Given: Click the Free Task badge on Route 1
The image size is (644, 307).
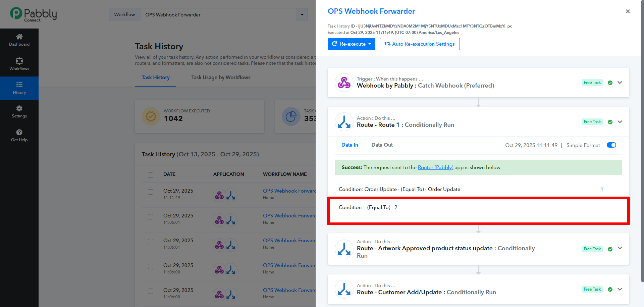Looking at the screenshot, I should [592, 122].
